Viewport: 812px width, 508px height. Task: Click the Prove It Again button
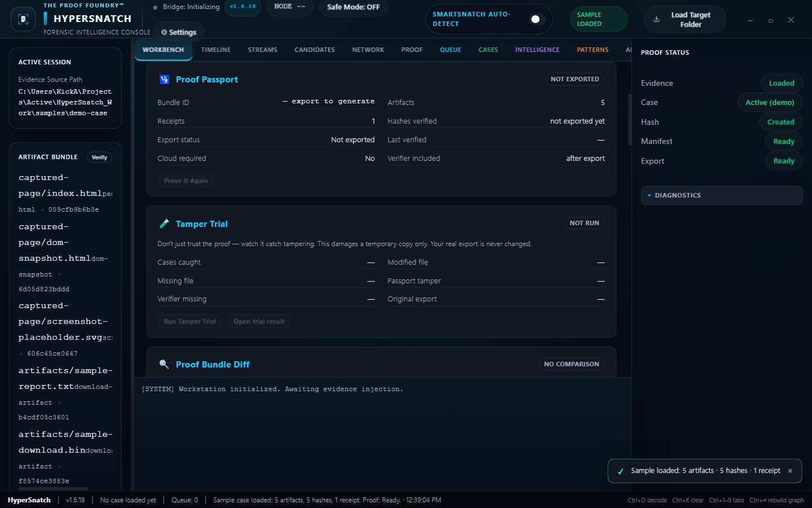click(186, 181)
